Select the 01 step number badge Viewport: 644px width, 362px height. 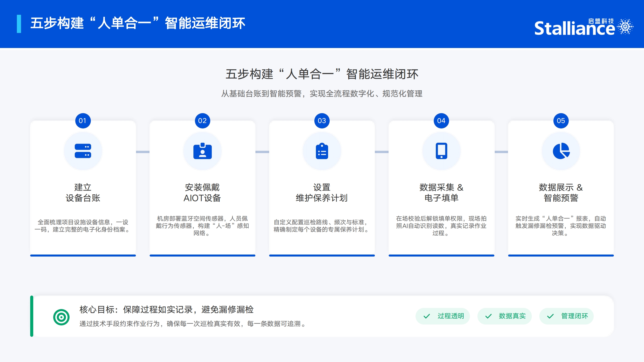(83, 121)
